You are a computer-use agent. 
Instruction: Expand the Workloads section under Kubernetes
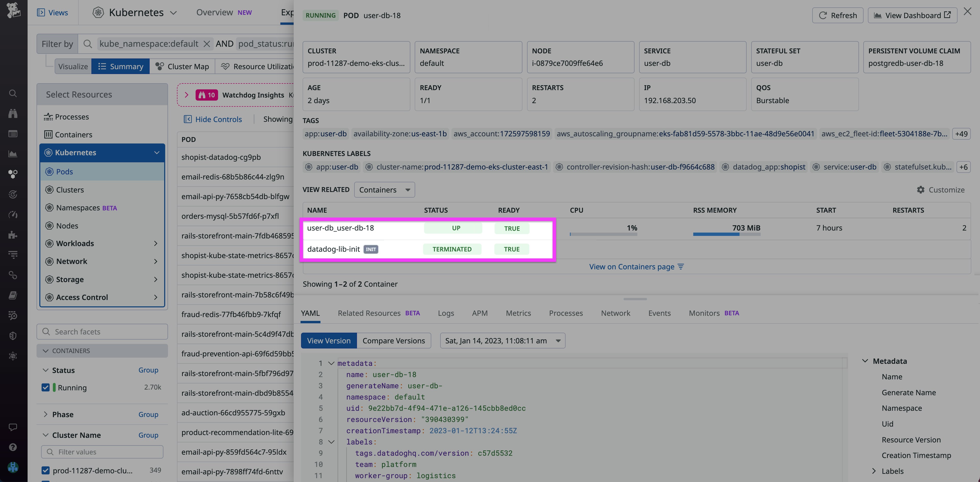point(156,244)
